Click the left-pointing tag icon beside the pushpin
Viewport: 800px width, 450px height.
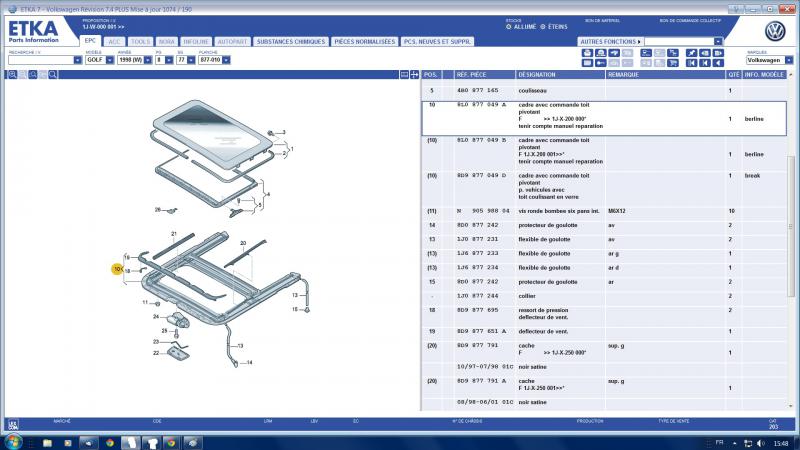pyautogui.click(x=705, y=53)
